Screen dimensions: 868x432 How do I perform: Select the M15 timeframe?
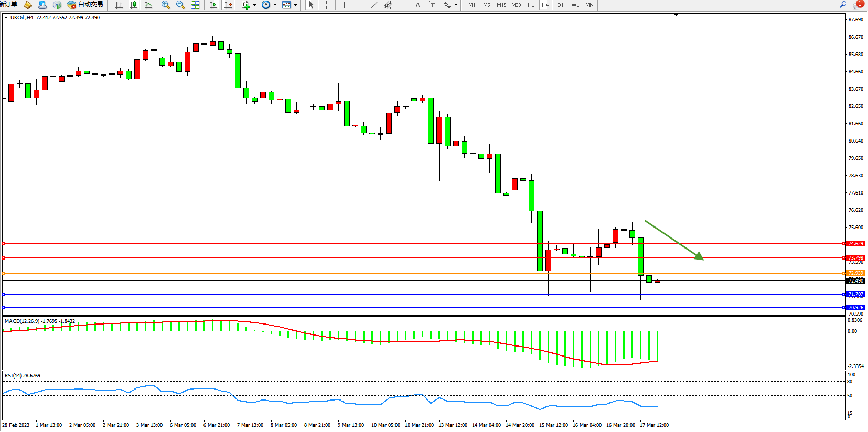pos(501,5)
